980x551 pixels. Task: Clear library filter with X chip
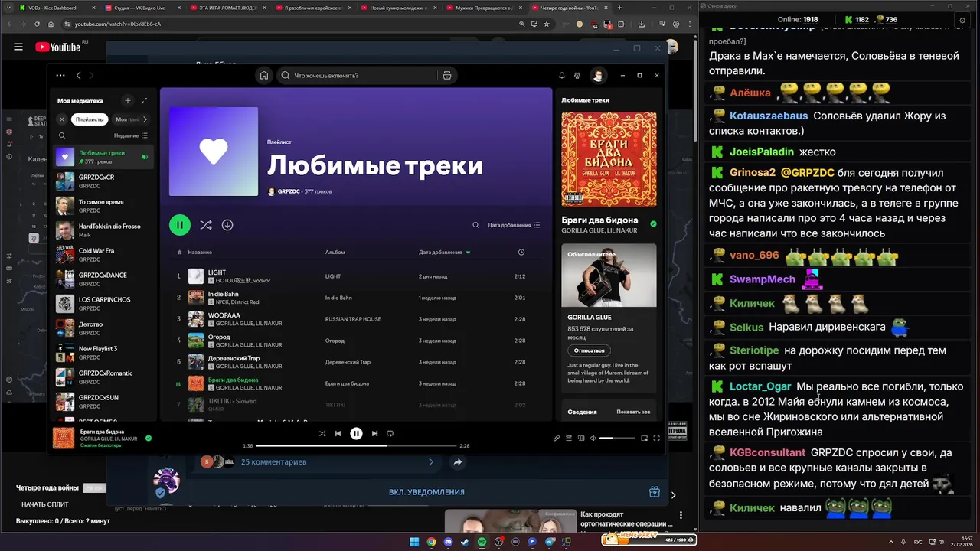click(62, 119)
